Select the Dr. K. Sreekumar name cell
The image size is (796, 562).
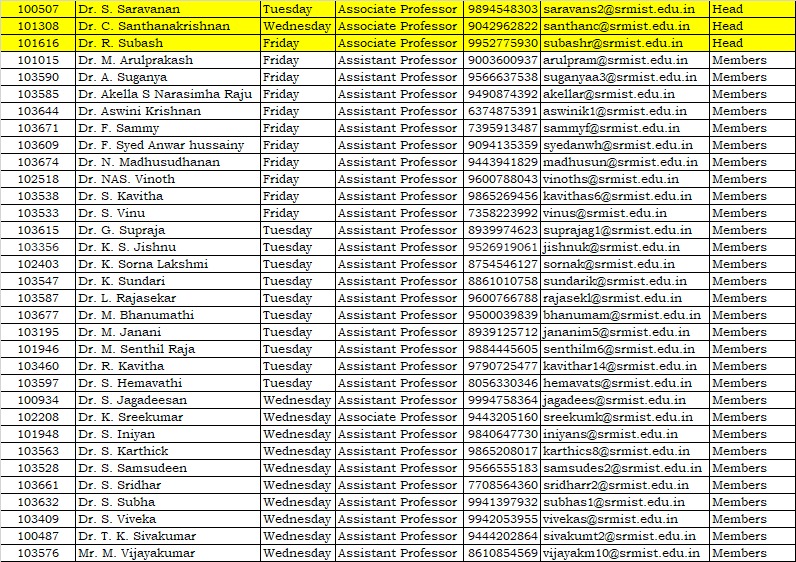pyautogui.click(x=129, y=417)
